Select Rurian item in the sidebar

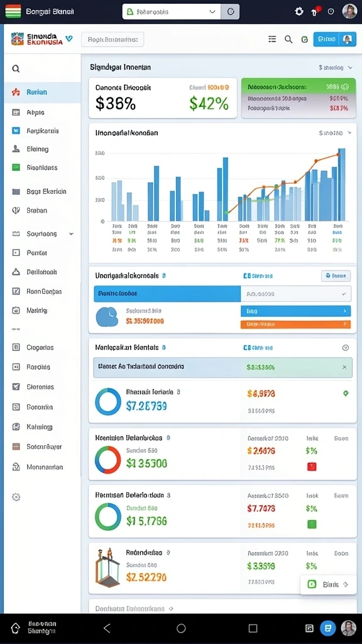(43, 92)
